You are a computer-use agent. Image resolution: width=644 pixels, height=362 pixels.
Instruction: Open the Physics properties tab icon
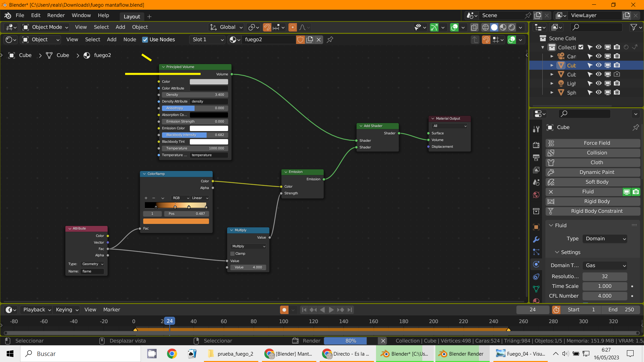coord(536,264)
